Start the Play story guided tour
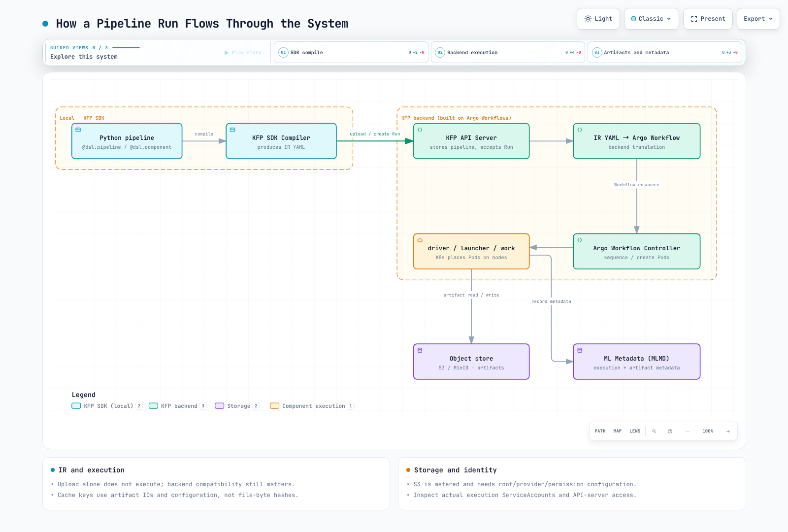Screen dimensions: 788x532 pyautogui.click(x=243, y=53)
